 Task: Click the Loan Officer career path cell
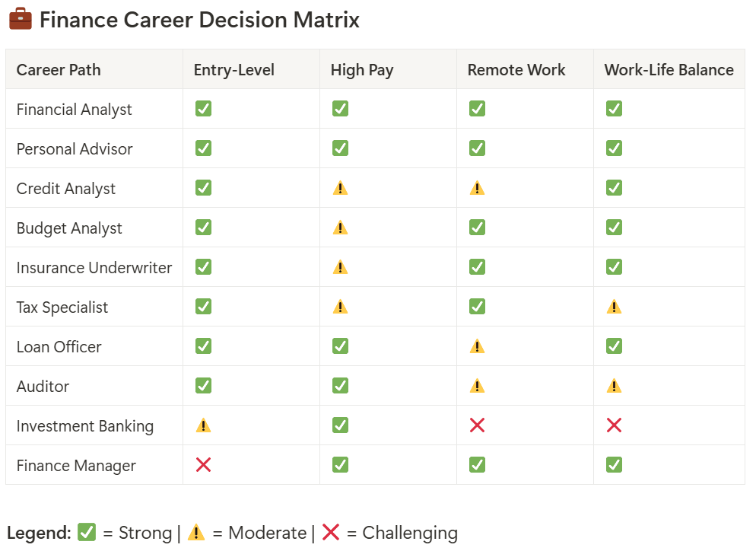pyautogui.click(x=59, y=347)
